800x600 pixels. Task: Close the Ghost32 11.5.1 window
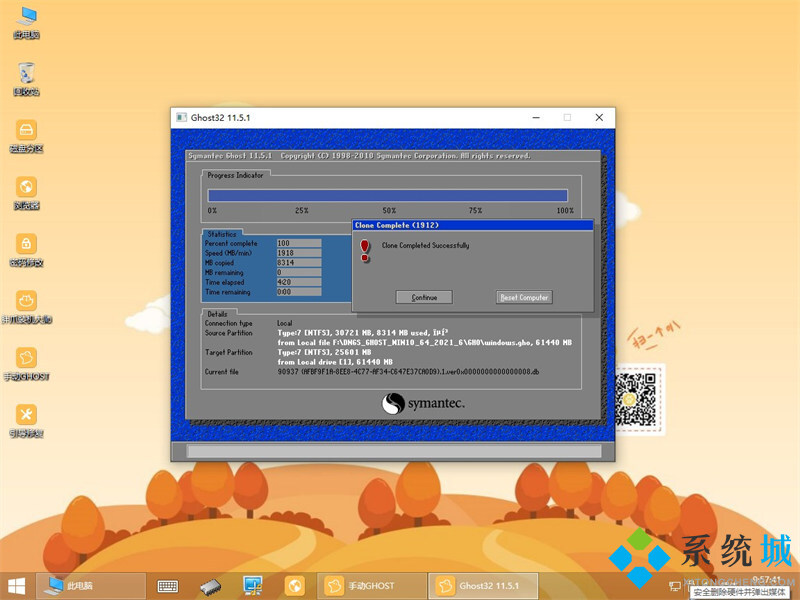(x=599, y=117)
